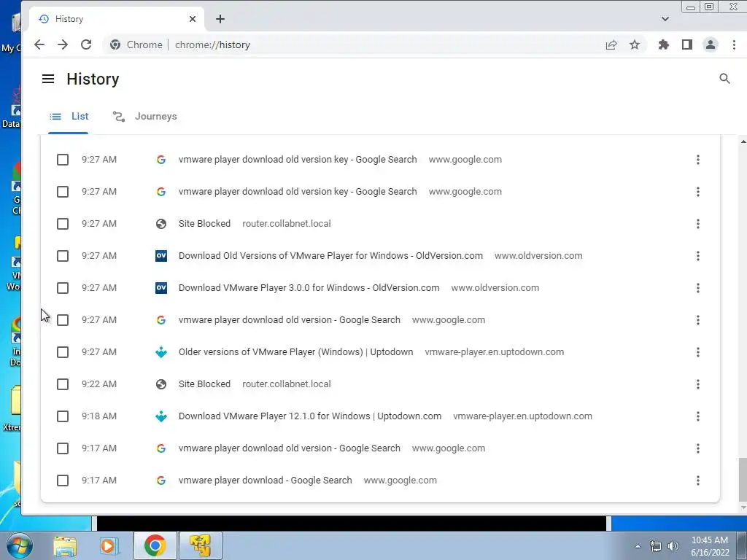Click the volume speaker tray icon
This screenshot has width=747, height=560.
click(673, 546)
